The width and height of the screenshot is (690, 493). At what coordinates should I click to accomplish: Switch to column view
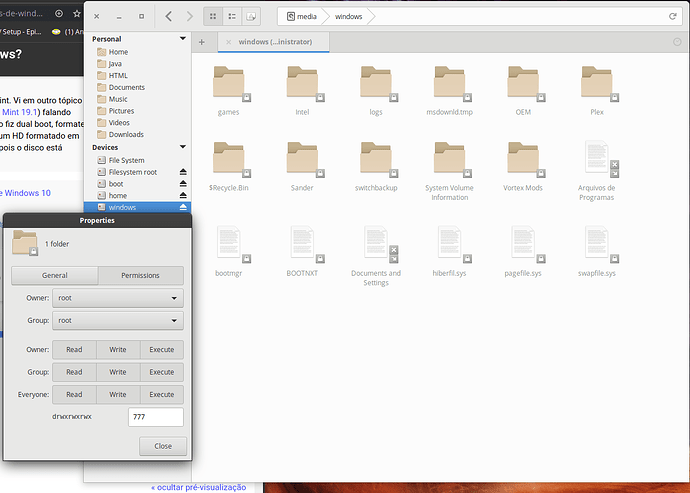(x=251, y=16)
